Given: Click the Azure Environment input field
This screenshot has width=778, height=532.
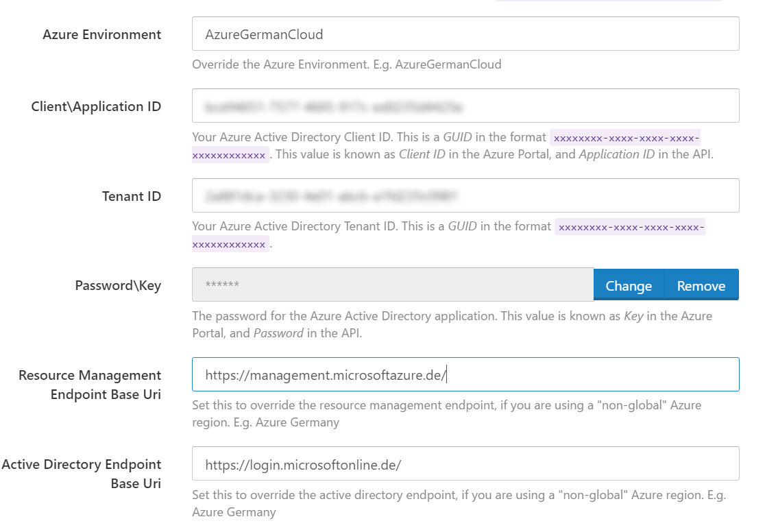Looking at the screenshot, I should [x=466, y=33].
